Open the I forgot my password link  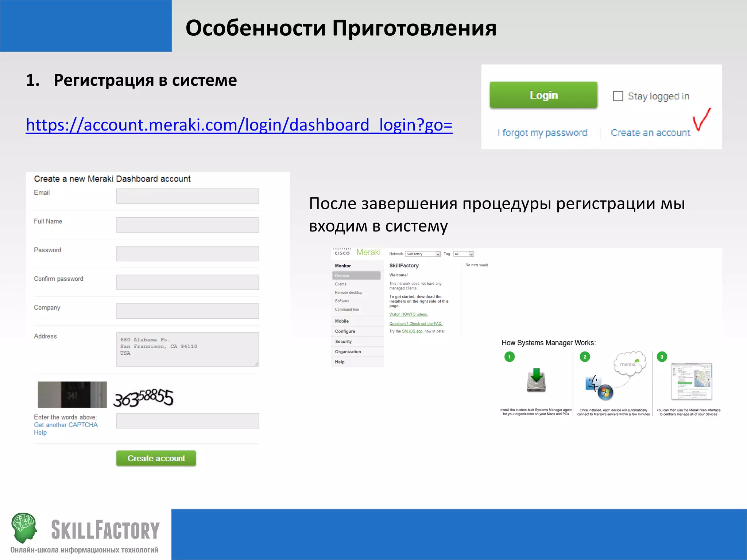pyautogui.click(x=542, y=133)
